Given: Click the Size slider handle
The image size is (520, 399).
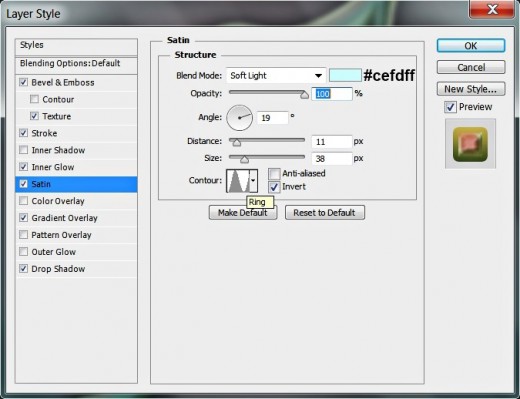Looking at the screenshot, I should coord(244,160).
